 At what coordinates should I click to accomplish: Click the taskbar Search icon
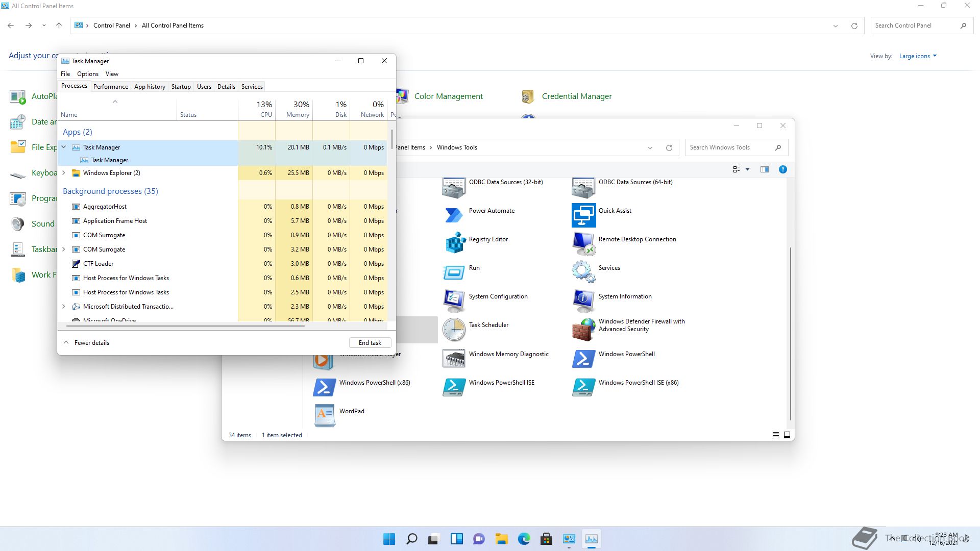coord(411,539)
